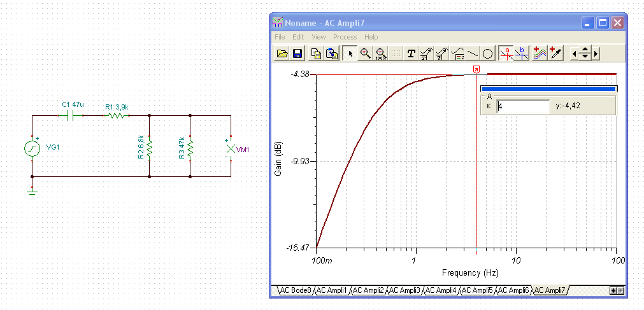The height and width of the screenshot is (310, 644).
Task: Switch to the AC Ampli5 tab
Action: (477, 290)
